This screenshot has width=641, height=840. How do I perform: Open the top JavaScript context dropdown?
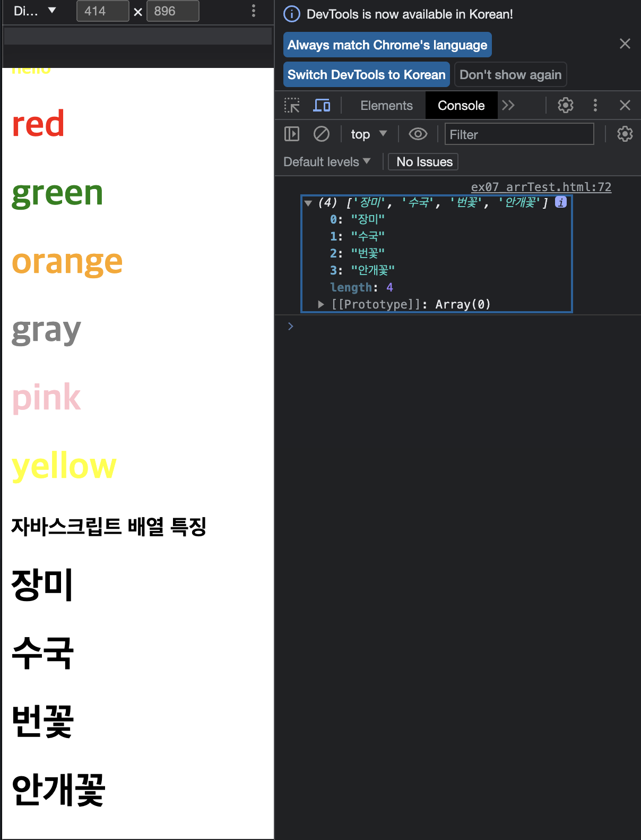369,134
